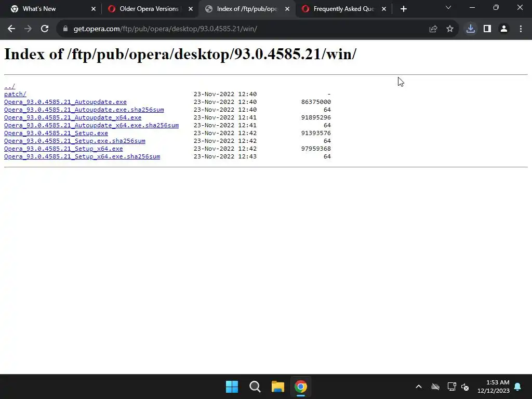
Task: Bookmark this page with the star
Action: (x=450, y=29)
